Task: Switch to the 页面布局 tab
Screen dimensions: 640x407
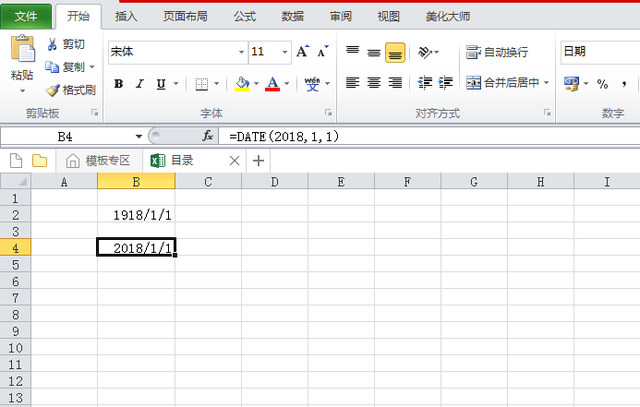Action: point(185,16)
